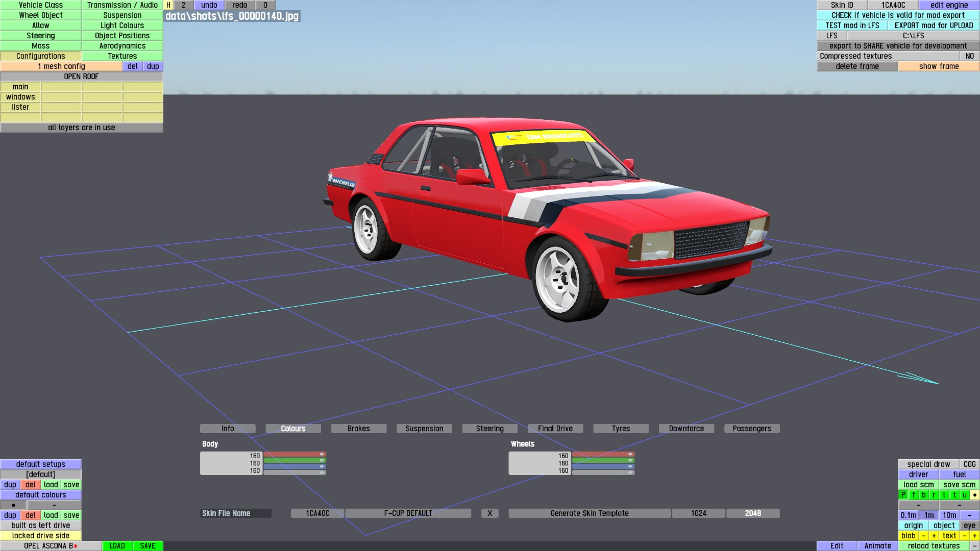This screenshot has width=980, height=551.
Task: Switch to the f front view
Action: click(x=913, y=495)
